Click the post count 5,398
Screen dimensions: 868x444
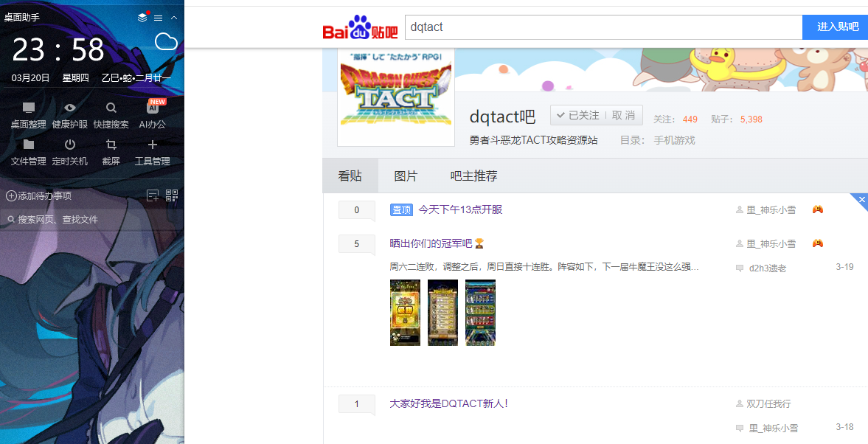coord(751,119)
